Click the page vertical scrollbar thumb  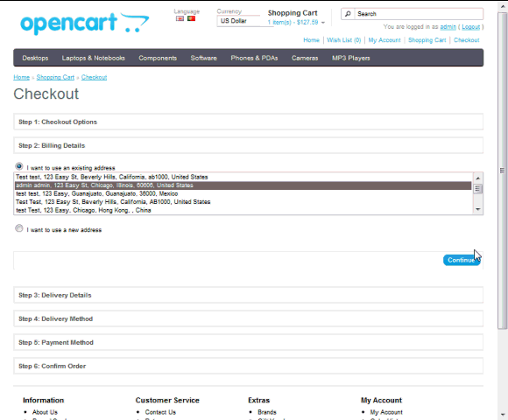coord(503,171)
